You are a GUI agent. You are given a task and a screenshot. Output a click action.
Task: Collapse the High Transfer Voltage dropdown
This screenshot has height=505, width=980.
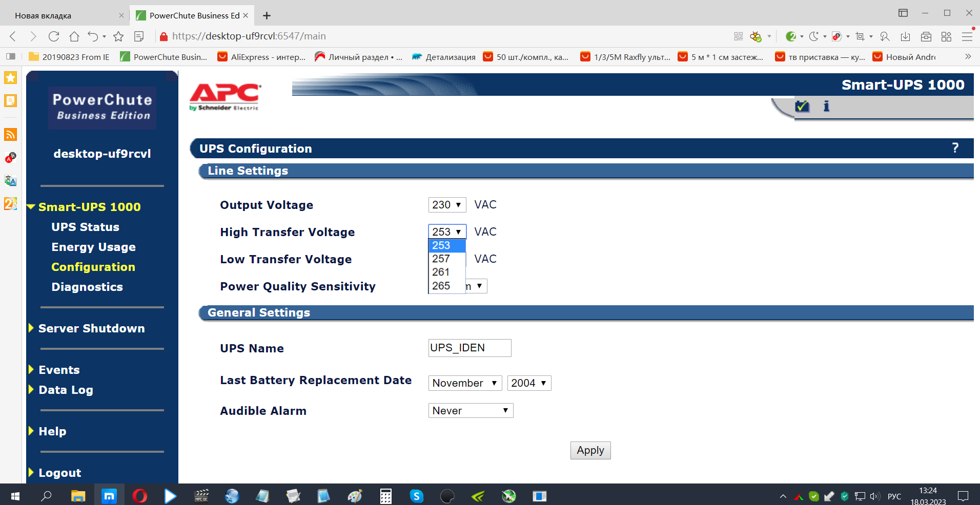pyautogui.click(x=447, y=232)
